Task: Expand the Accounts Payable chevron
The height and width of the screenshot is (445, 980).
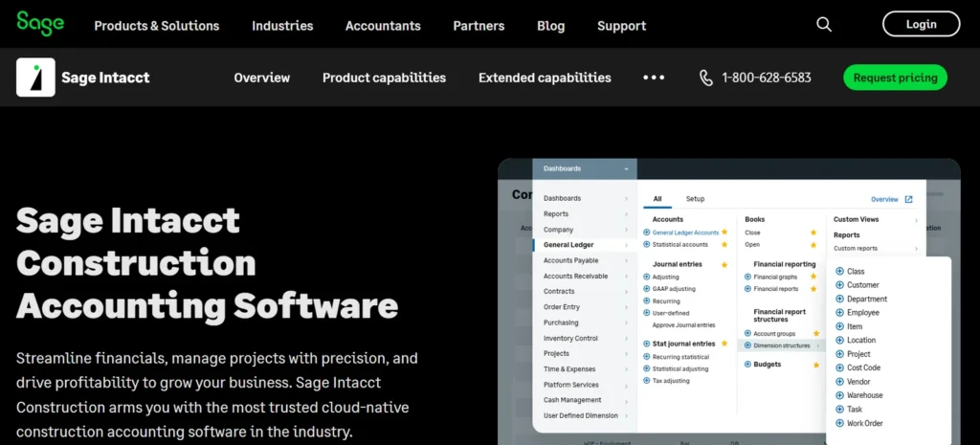Action: [626, 260]
